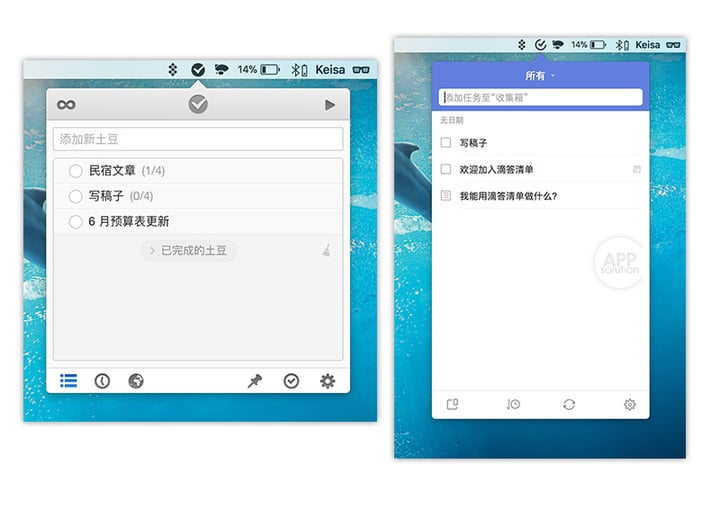Mark '民宿文章' todo as complete
720x509 pixels.
coord(75,171)
